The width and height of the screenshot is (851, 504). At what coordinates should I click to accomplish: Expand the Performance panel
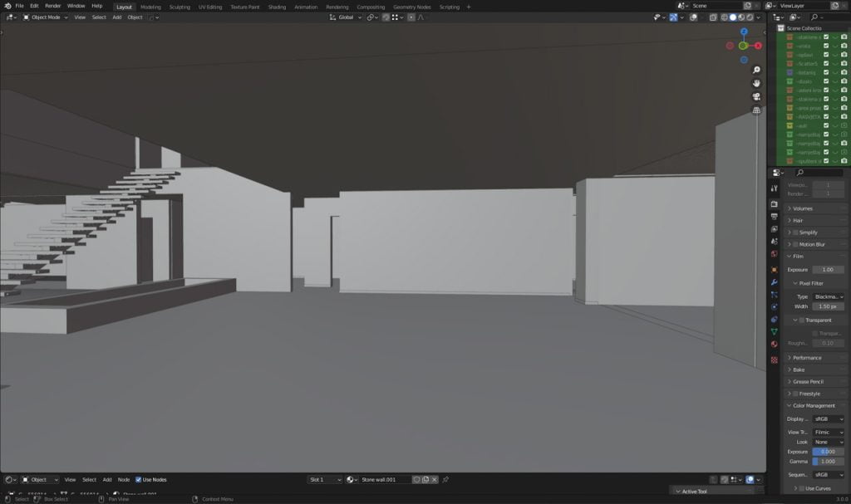tap(806, 358)
